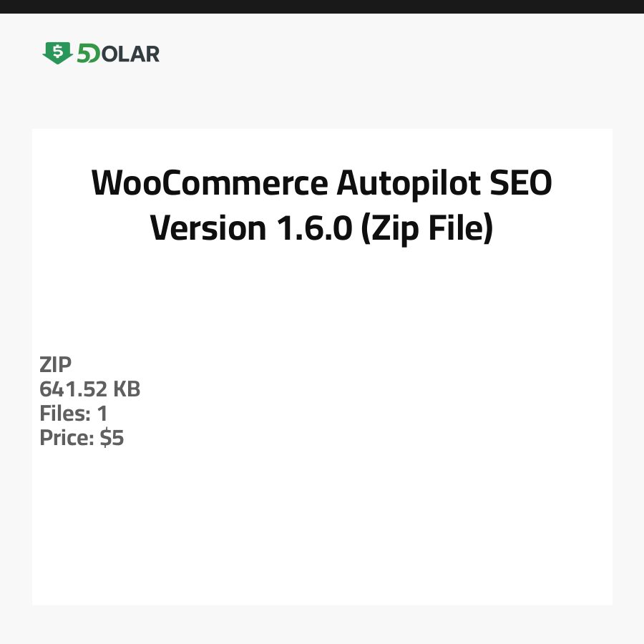
Task: Click the ZIP file type label
Action: point(56,365)
